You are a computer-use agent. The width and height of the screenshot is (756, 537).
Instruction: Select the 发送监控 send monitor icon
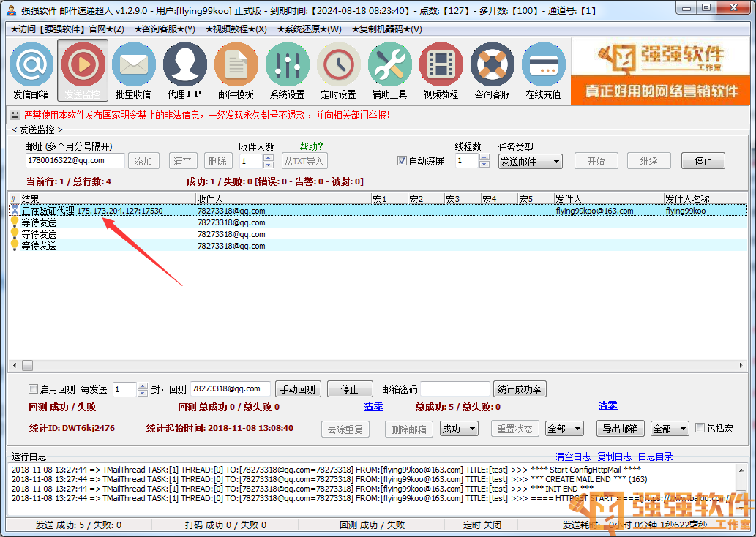pos(83,71)
